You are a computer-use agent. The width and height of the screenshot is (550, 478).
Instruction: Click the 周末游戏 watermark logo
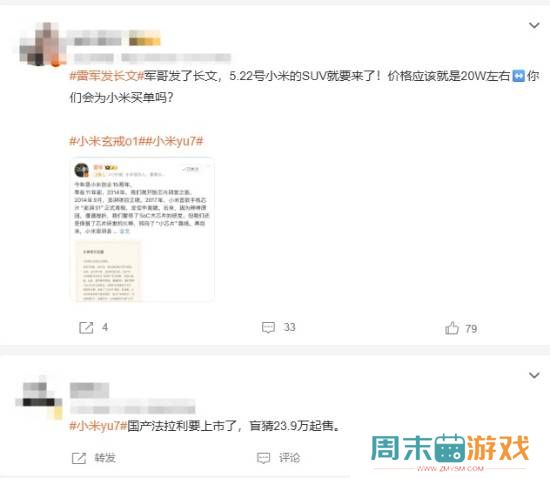click(450, 452)
